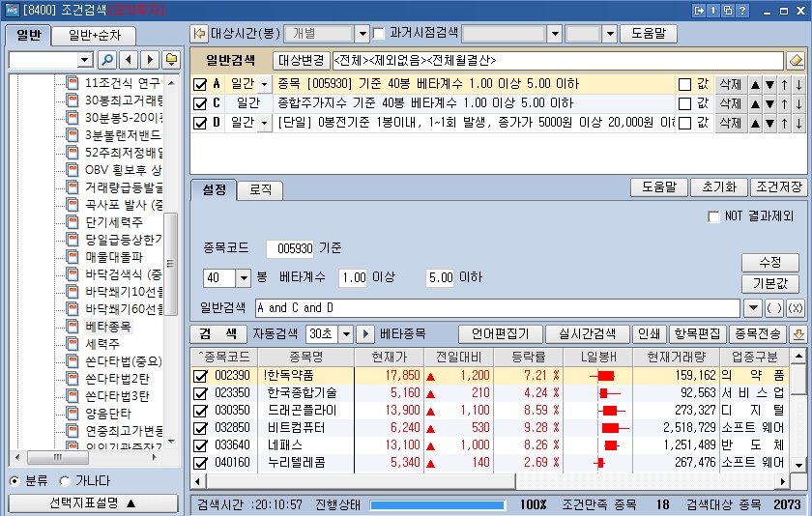
Task: Enable the NOT 결과제외 checkbox
Action: coord(714,216)
